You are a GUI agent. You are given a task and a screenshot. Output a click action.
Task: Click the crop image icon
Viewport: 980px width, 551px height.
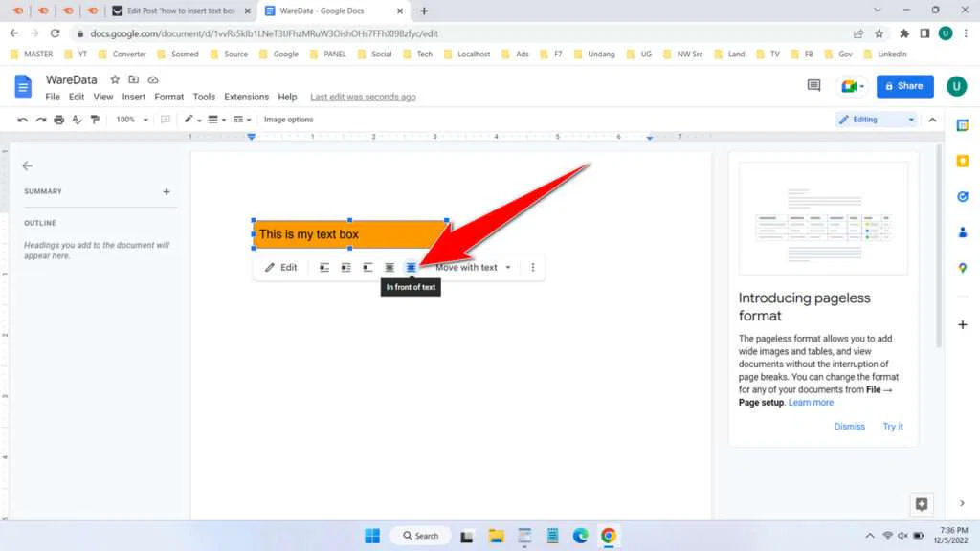click(x=166, y=119)
